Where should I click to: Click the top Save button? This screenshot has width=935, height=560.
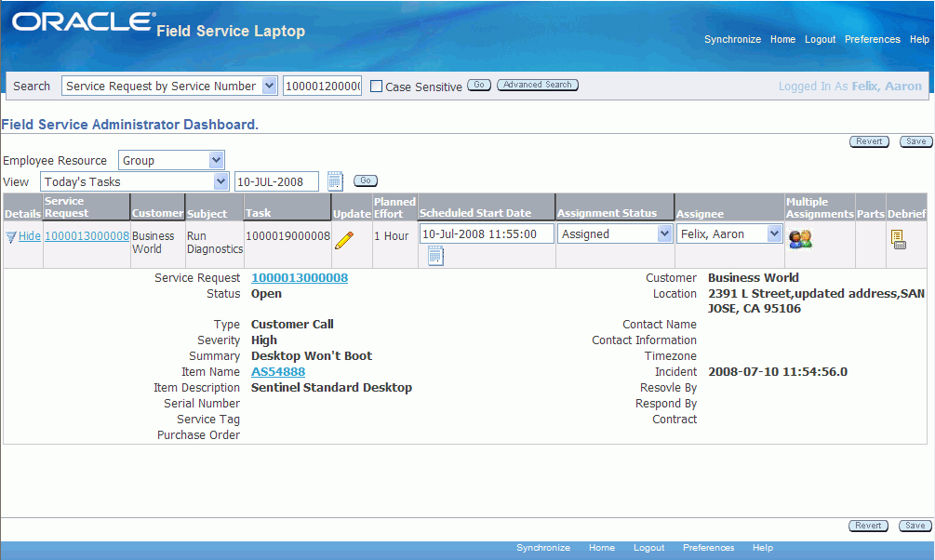coord(915,141)
